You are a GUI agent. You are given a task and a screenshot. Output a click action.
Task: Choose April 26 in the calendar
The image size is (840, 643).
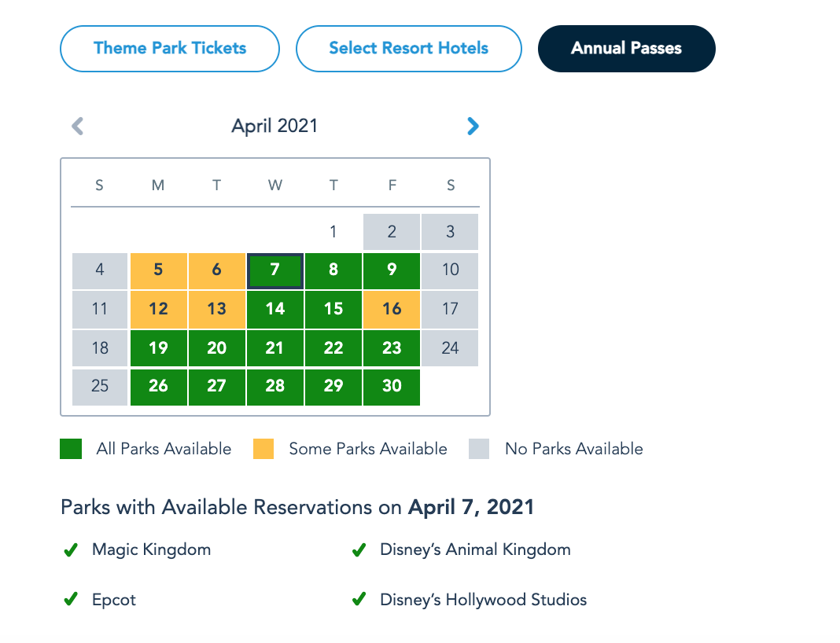click(x=158, y=386)
